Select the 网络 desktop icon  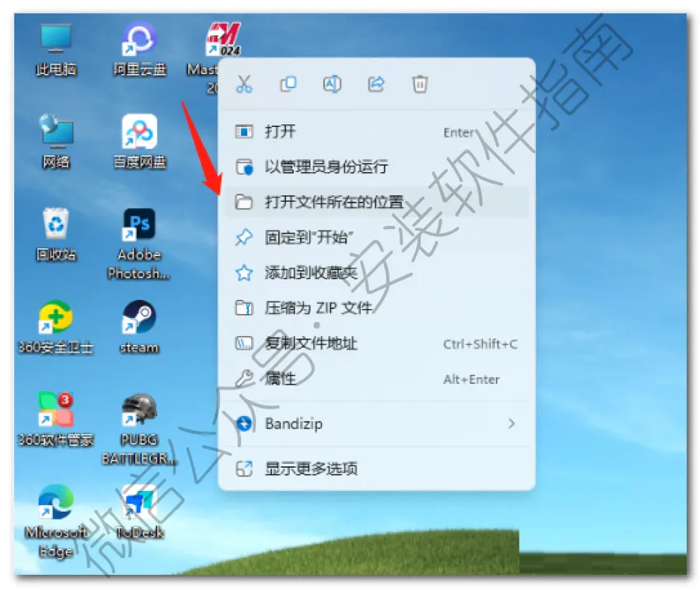tap(56, 142)
